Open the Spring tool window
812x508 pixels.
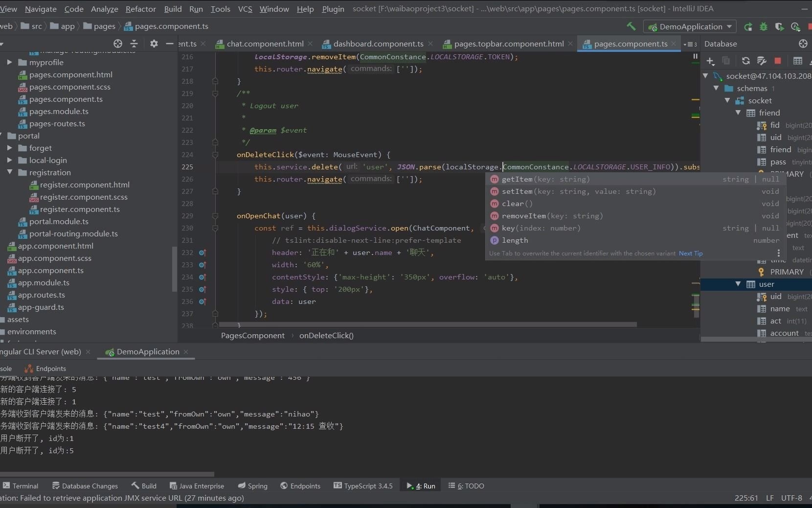click(252, 486)
